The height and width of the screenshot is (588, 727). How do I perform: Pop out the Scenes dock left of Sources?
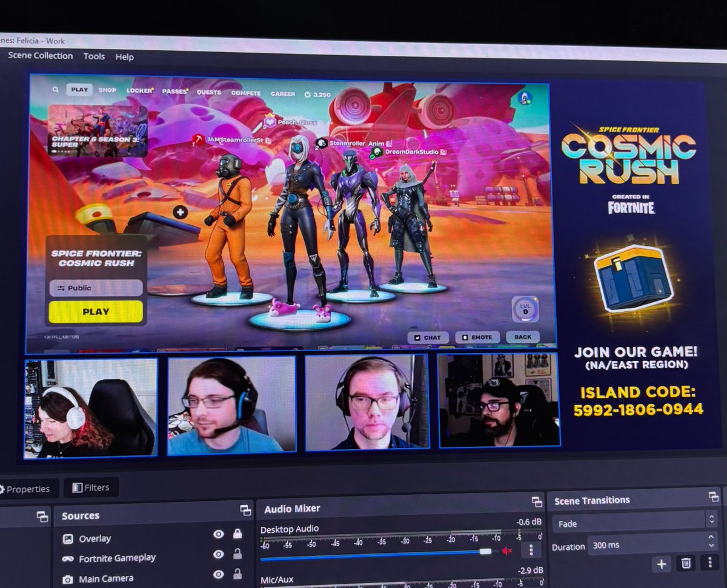pos(42,517)
